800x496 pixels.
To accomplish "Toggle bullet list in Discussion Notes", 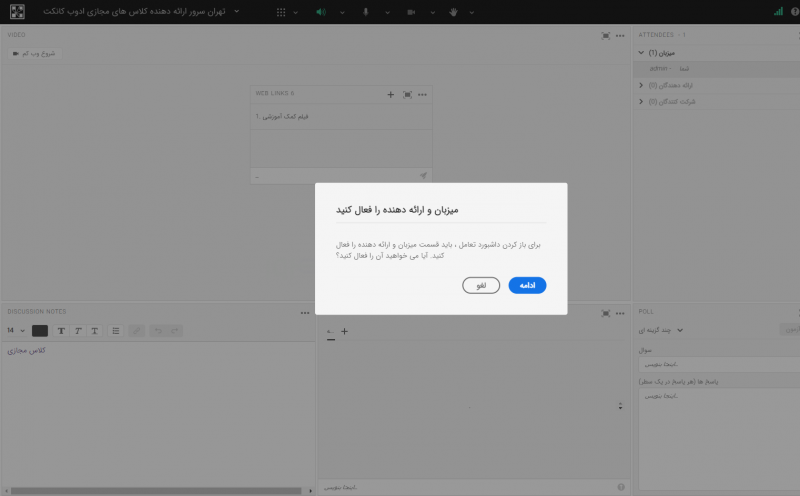I will [x=116, y=331].
